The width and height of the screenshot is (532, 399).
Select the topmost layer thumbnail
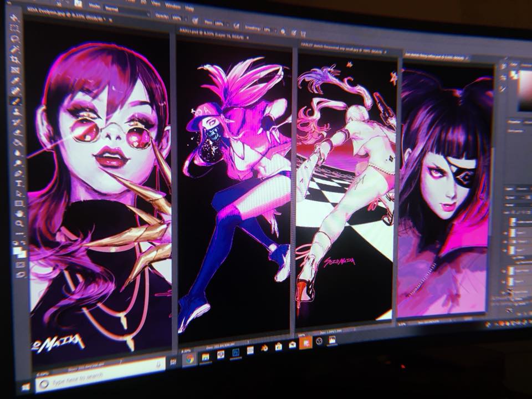pos(513,222)
